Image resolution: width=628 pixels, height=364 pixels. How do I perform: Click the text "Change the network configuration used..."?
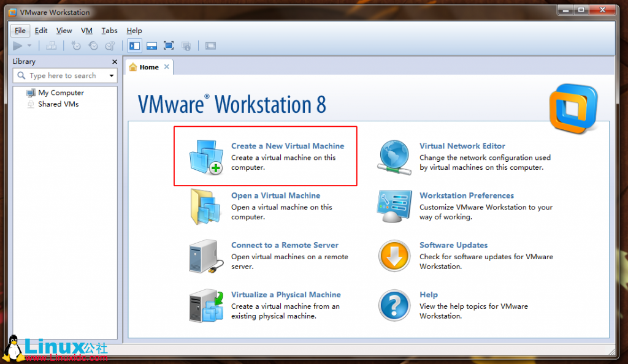[x=485, y=162]
